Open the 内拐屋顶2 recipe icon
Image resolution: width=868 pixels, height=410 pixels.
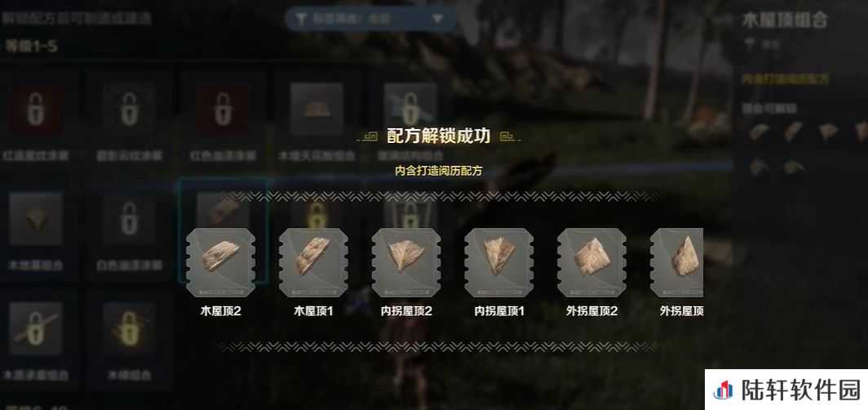(x=406, y=263)
